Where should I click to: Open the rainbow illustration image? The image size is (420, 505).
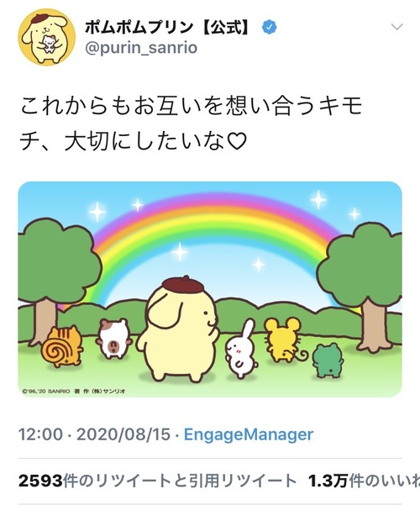click(210, 289)
